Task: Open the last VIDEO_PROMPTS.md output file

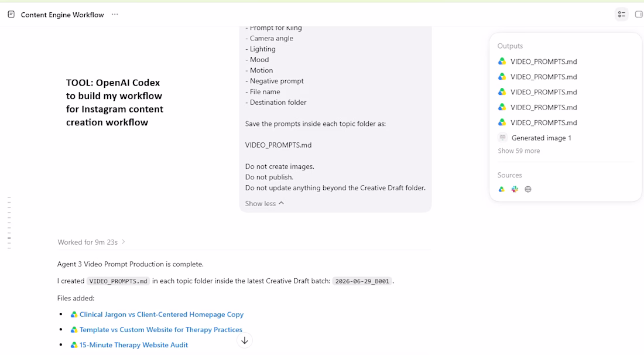Action: (x=537, y=122)
